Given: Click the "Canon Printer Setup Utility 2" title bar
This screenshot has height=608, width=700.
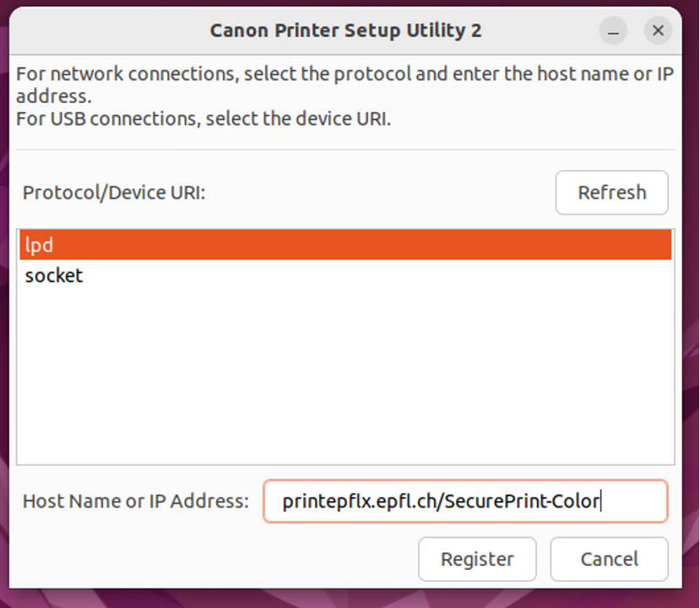Looking at the screenshot, I should point(345,31).
